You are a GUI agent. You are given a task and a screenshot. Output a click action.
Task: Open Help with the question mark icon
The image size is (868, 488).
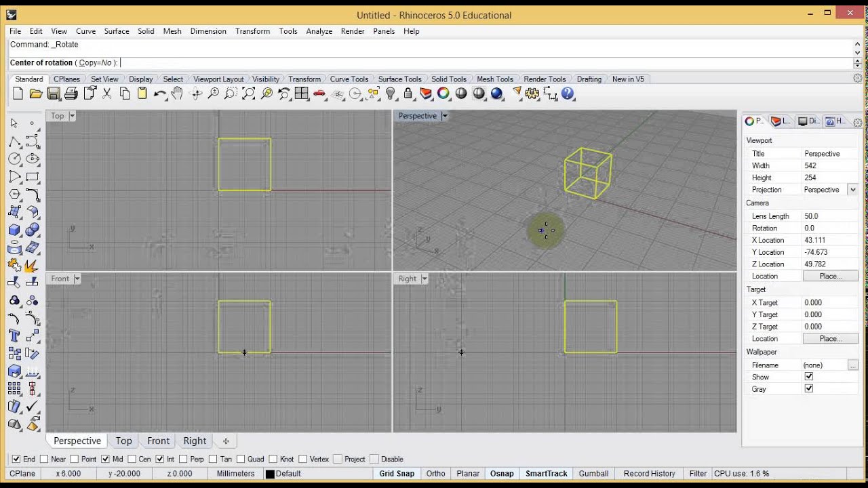568,94
